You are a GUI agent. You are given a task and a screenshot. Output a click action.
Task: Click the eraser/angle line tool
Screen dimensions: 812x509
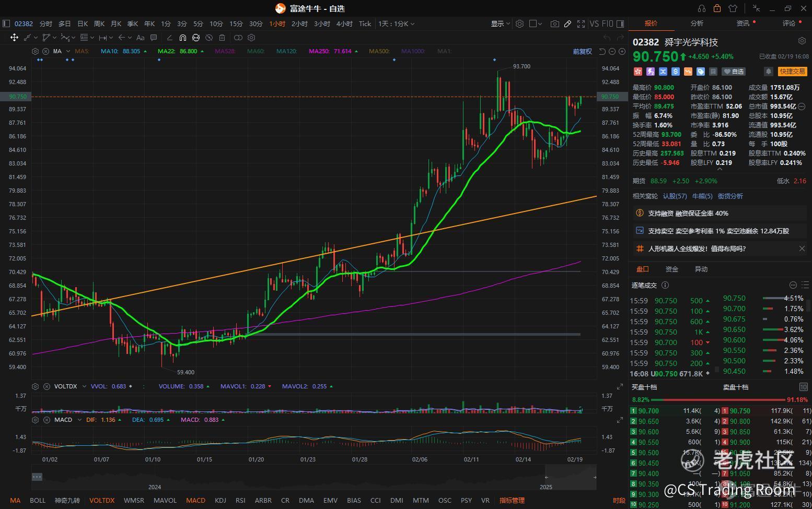click(169, 38)
